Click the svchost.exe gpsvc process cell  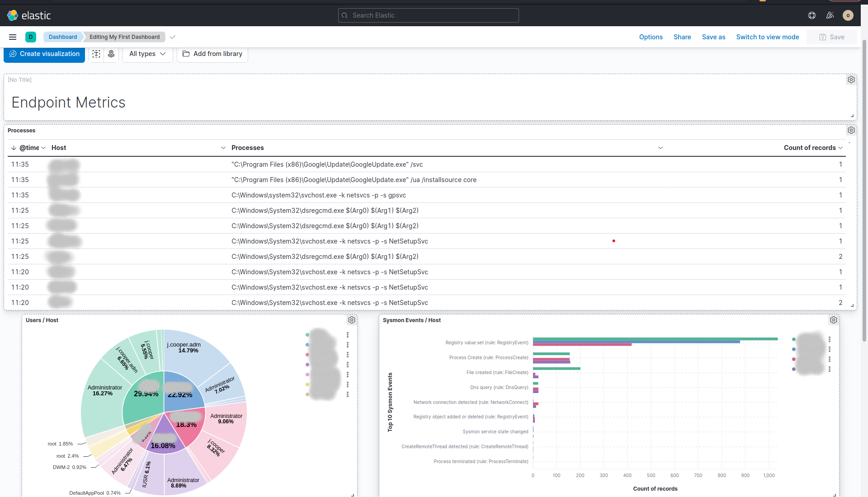click(319, 195)
